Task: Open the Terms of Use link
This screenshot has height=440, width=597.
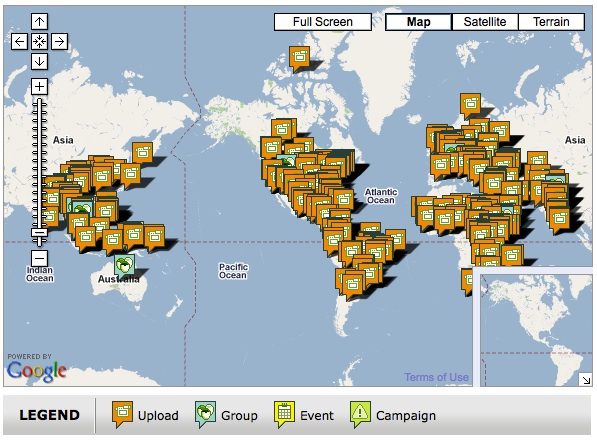Action: (x=436, y=377)
